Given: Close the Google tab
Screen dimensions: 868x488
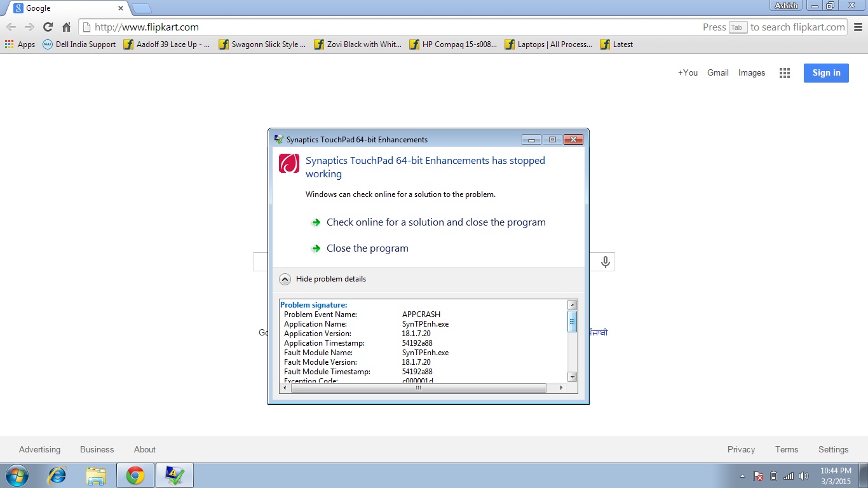Looking at the screenshot, I should coord(121,8).
